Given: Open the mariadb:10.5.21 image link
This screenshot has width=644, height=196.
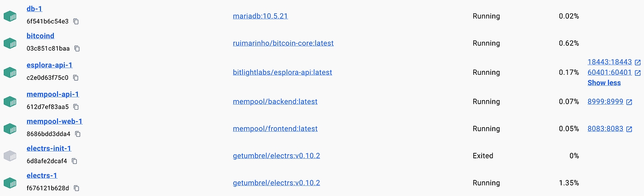Looking at the screenshot, I should pyautogui.click(x=260, y=16).
